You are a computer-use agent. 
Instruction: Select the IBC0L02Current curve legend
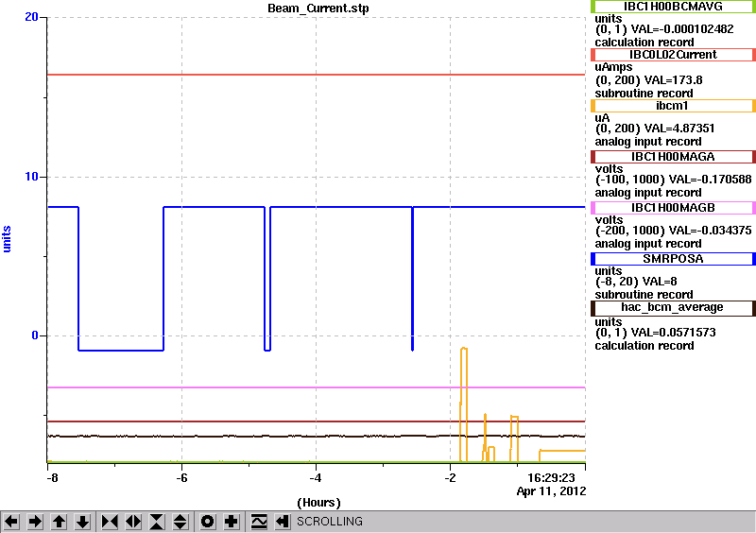tap(673, 55)
